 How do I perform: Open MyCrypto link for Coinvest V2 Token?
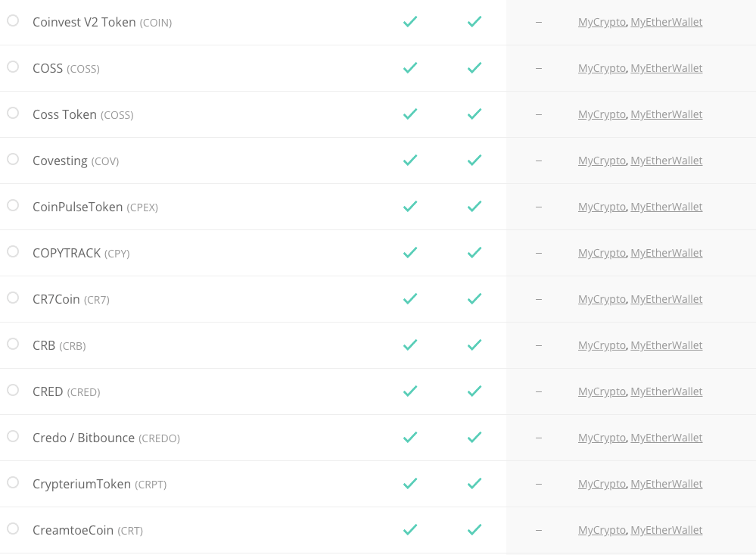tap(602, 22)
